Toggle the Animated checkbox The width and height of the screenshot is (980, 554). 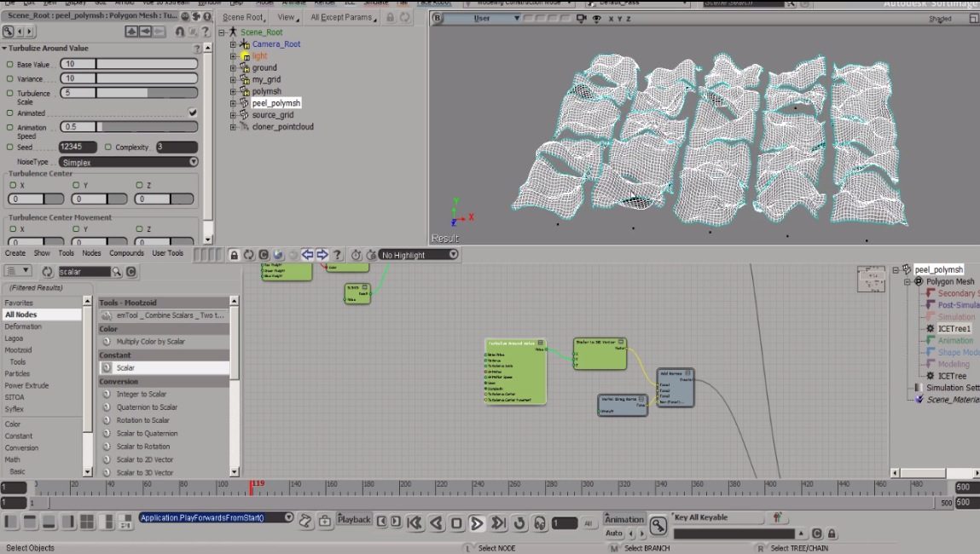point(193,113)
